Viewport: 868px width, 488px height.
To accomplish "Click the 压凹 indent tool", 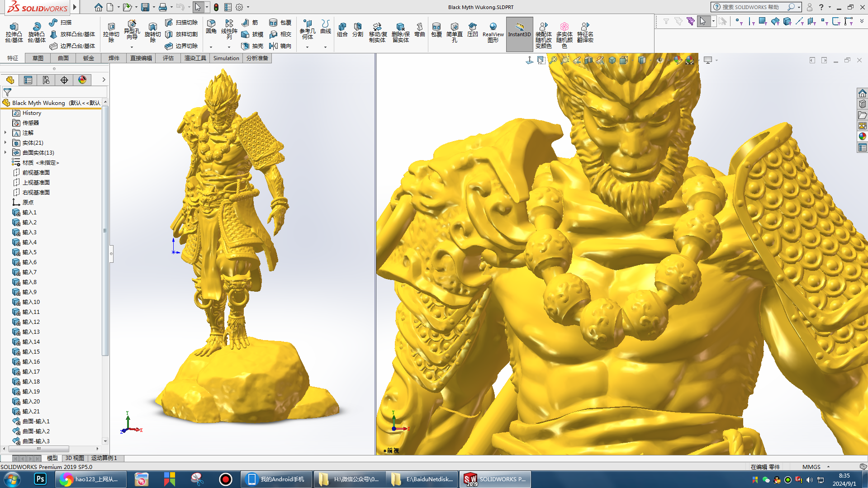I will [x=472, y=30].
